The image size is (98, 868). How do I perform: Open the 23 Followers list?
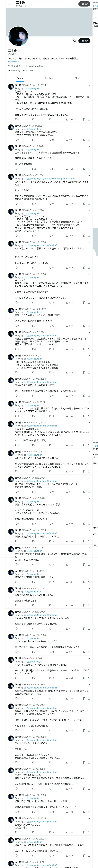tap(29, 70)
